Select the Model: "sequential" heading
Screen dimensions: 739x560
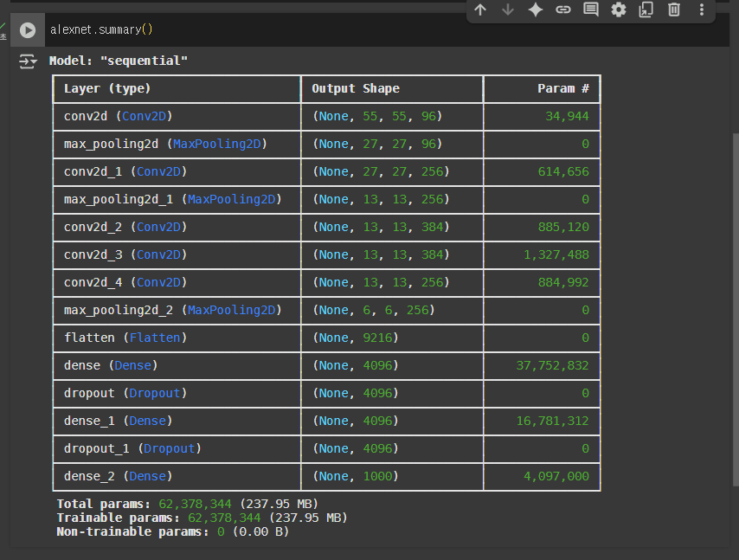(119, 61)
